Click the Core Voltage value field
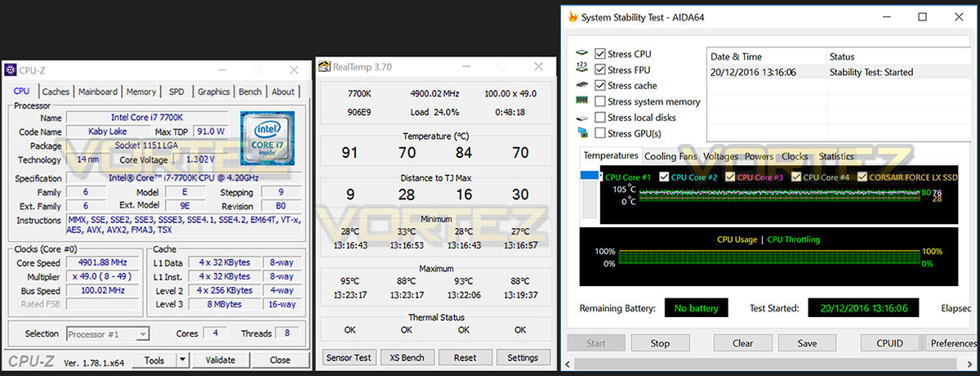This screenshot has height=376, width=980. [199, 159]
